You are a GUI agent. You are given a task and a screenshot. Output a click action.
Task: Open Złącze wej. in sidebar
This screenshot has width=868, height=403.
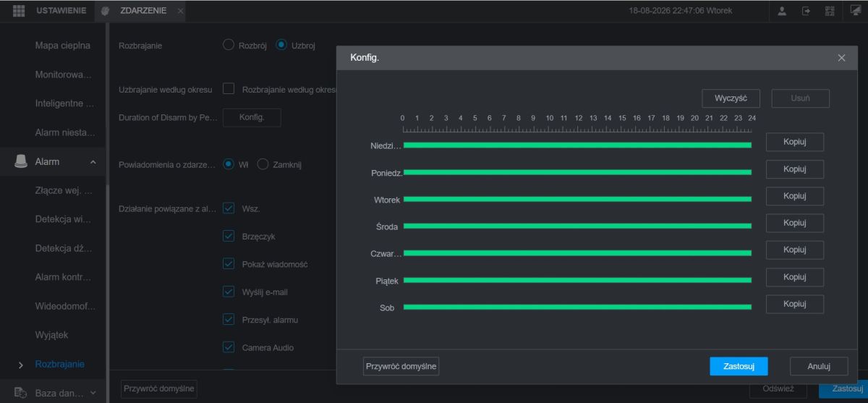pos(64,191)
